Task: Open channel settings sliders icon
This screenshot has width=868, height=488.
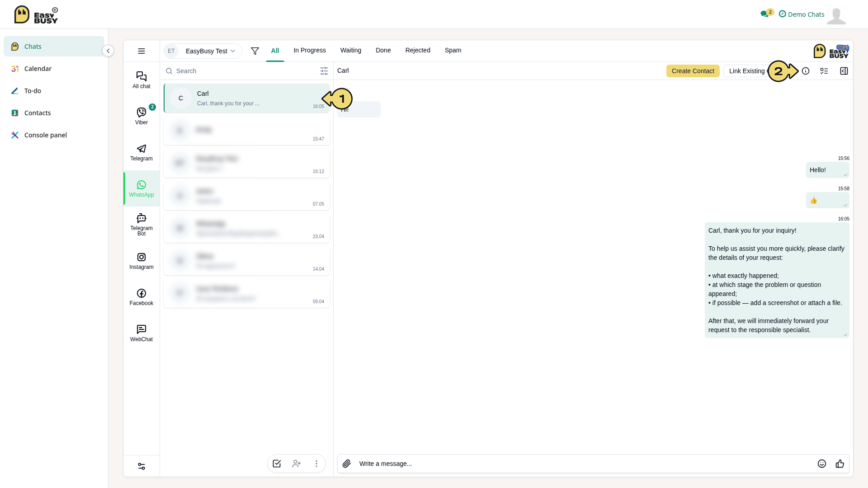Action: tap(142, 466)
